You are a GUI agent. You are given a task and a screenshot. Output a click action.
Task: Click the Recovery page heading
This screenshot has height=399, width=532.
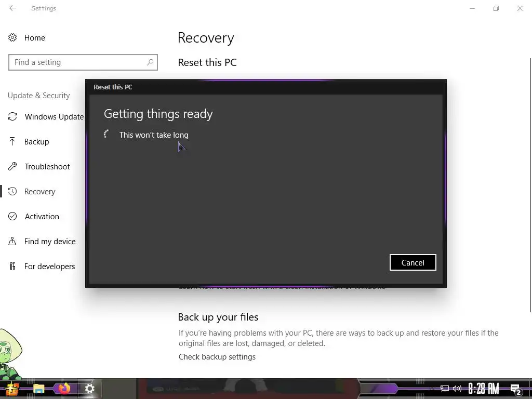tap(206, 37)
